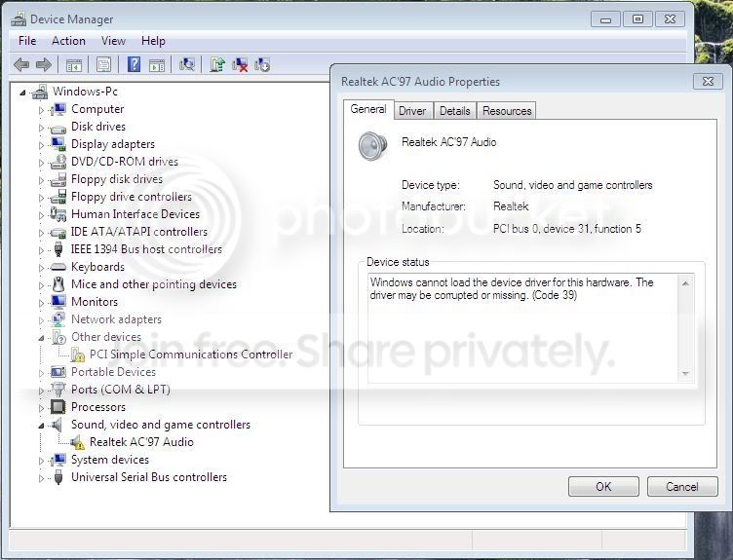
Task: Click the Properties toolbar icon
Action: (x=103, y=64)
